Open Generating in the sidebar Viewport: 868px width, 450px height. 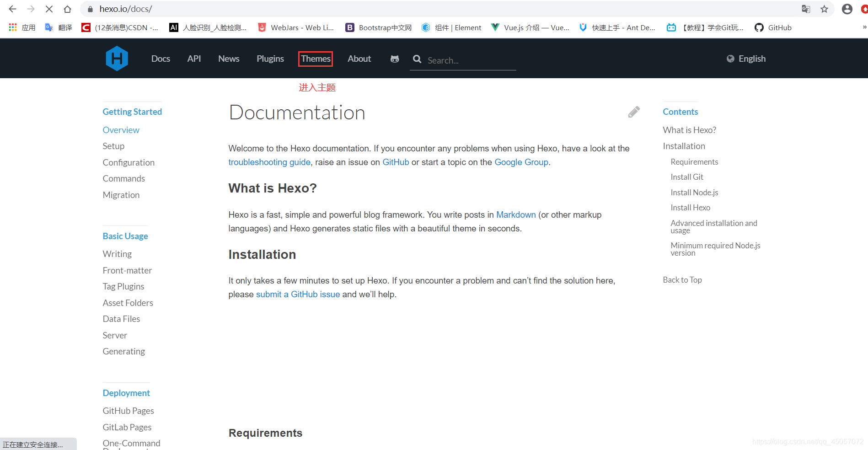[x=123, y=351]
